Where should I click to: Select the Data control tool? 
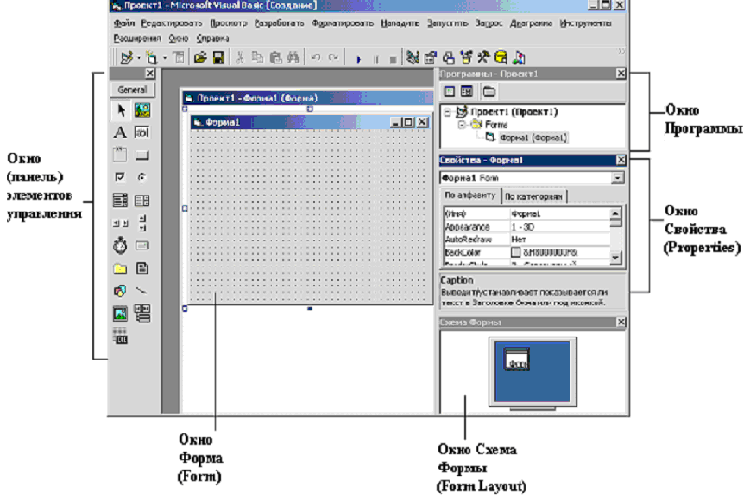[x=142, y=313]
